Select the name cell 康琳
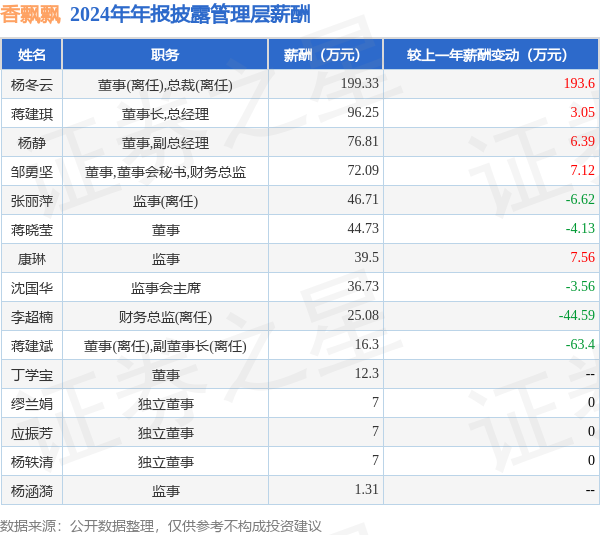This screenshot has width=600, height=535. coord(32,259)
